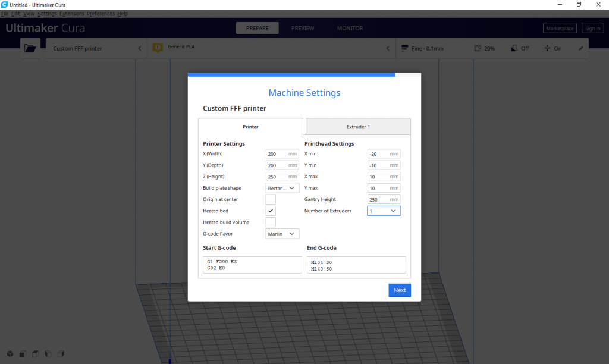The width and height of the screenshot is (609, 364).
Task: Click the adhesion On icon
Action: click(547, 48)
